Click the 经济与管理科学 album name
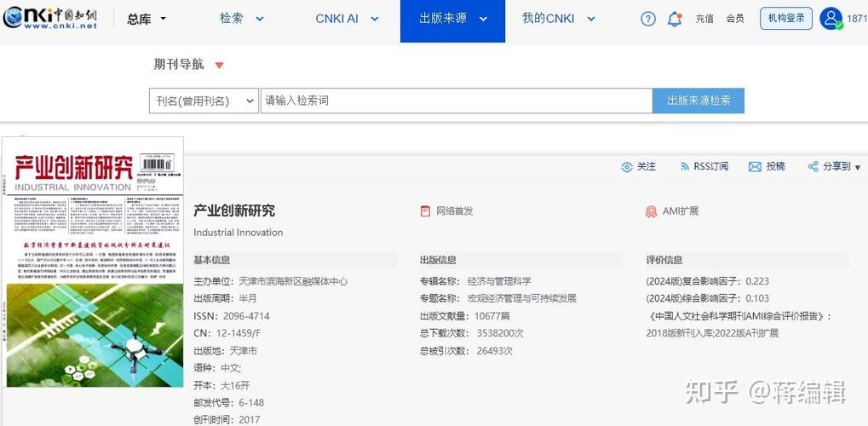The width and height of the screenshot is (868, 426). (499, 281)
